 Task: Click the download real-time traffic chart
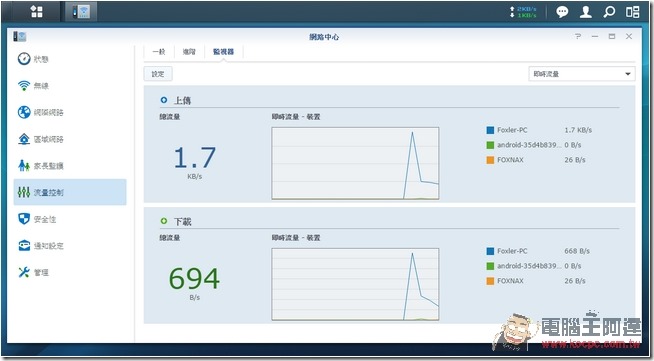tap(355, 284)
